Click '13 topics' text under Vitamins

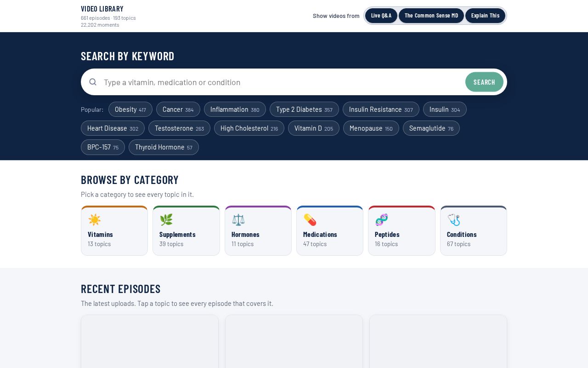99,244
